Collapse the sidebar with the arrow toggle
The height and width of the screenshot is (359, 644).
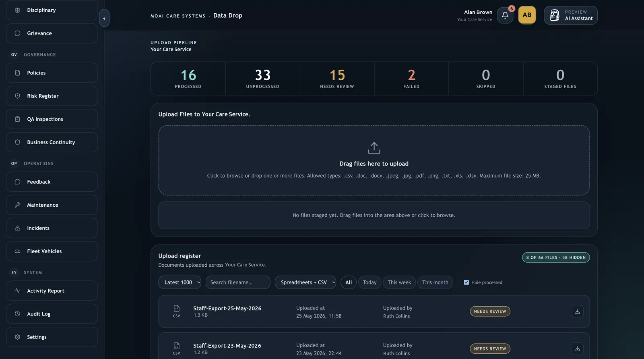[x=104, y=18]
